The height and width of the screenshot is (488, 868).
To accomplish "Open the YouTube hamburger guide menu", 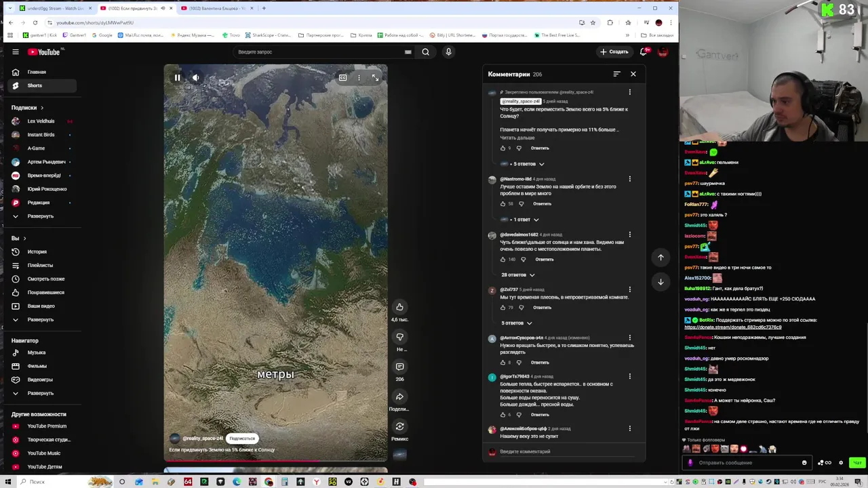I will coord(15,52).
